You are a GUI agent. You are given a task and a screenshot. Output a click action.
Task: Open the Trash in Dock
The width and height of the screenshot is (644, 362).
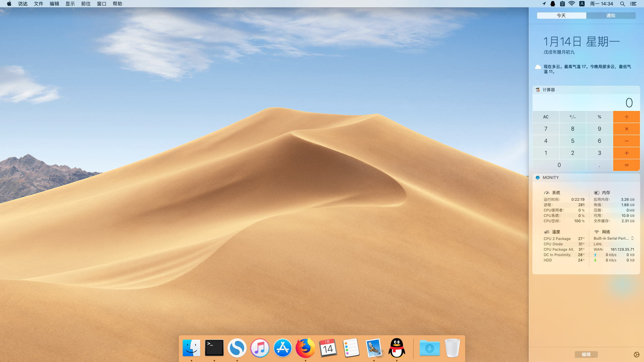(x=452, y=348)
